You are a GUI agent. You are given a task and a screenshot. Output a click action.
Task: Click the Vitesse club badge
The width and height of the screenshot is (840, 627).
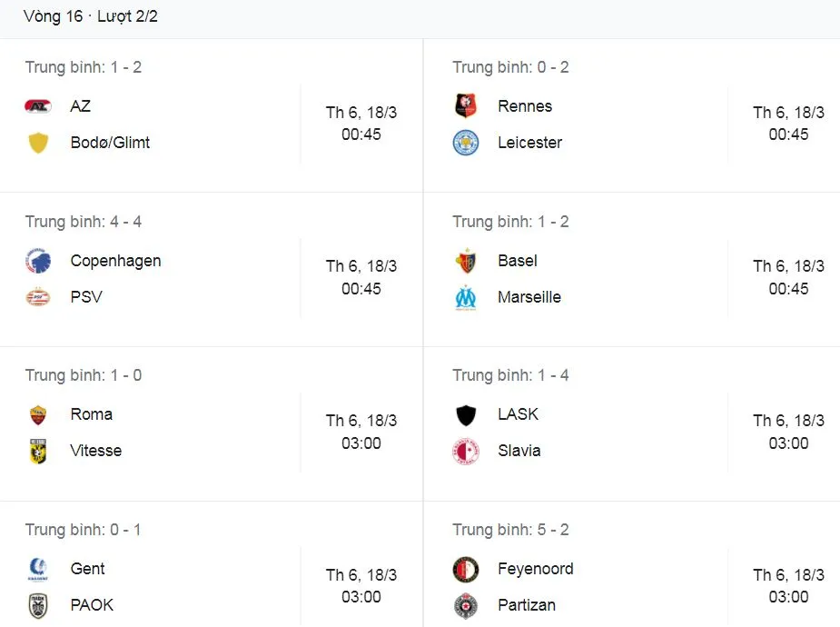[x=38, y=451]
